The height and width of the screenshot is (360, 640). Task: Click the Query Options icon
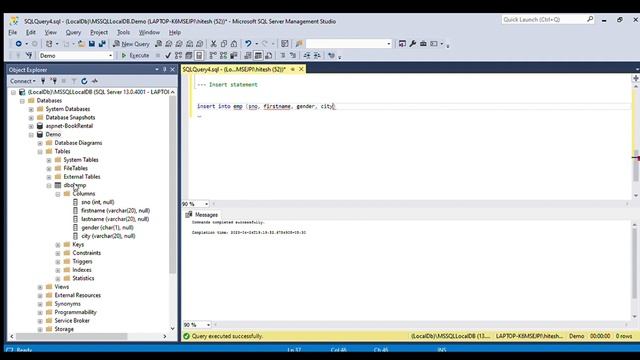[189, 56]
